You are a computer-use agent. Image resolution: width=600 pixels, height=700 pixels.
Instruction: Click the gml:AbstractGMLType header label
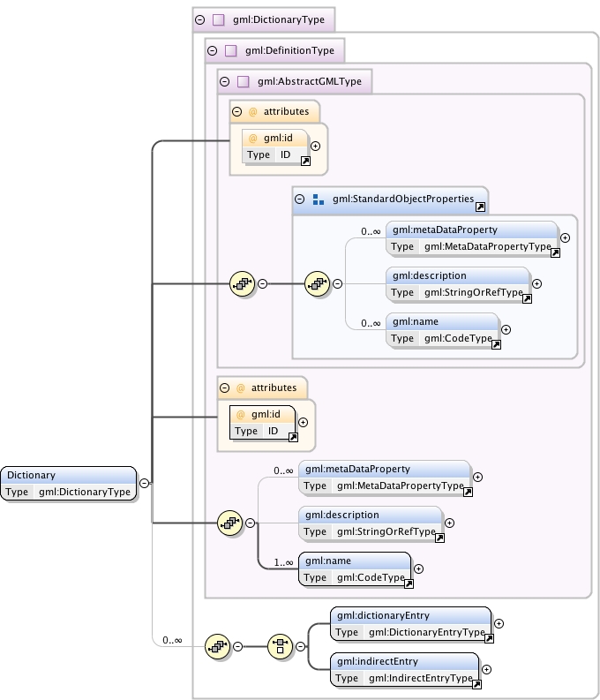point(310,81)
